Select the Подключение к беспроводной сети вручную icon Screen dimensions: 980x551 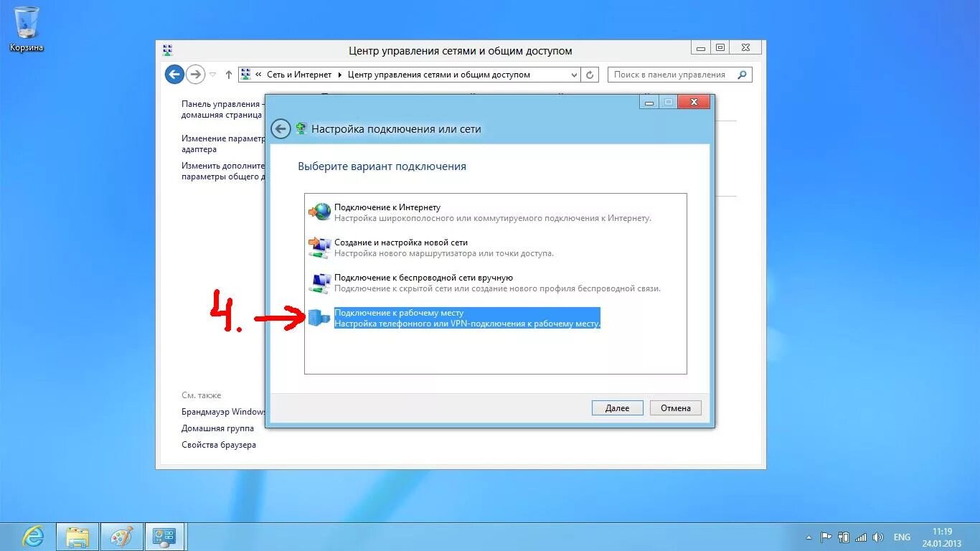[320, 283]
